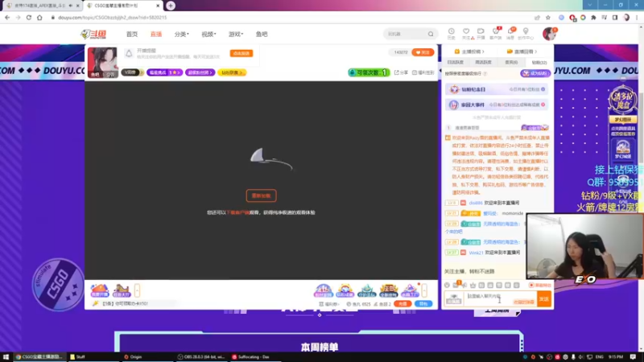The height and width of the screenshot is (362, 644).
Task: Open the 直播 live menu item
Action: click(156, 34)
